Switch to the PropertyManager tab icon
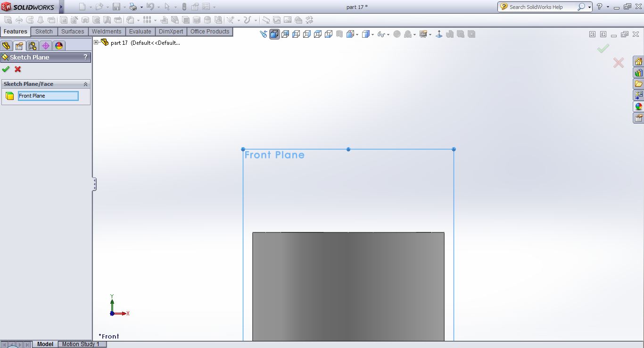644x348 pixels. pos(19,46)
